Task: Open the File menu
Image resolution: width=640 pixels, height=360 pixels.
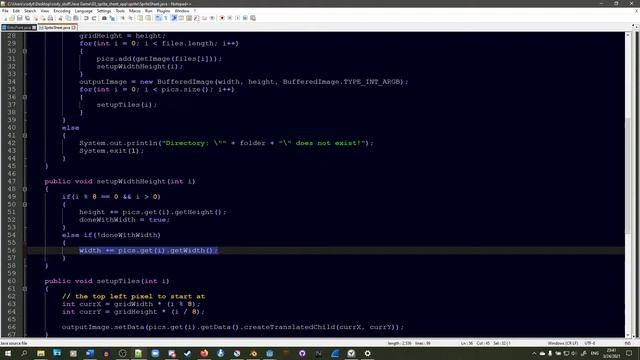Action: point(5,11)
